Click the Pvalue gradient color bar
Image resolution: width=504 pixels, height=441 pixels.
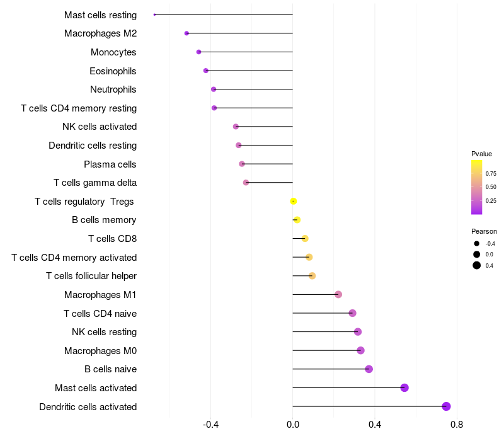click(x=477, y=187)
